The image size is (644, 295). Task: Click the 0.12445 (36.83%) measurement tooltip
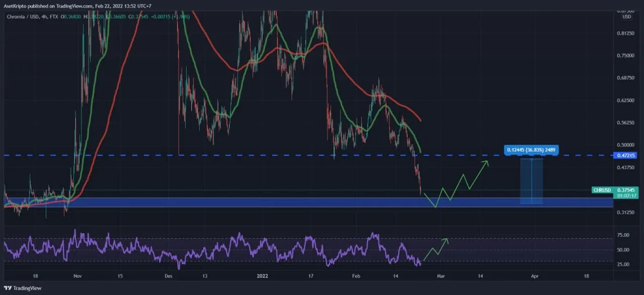click(532, 150)
